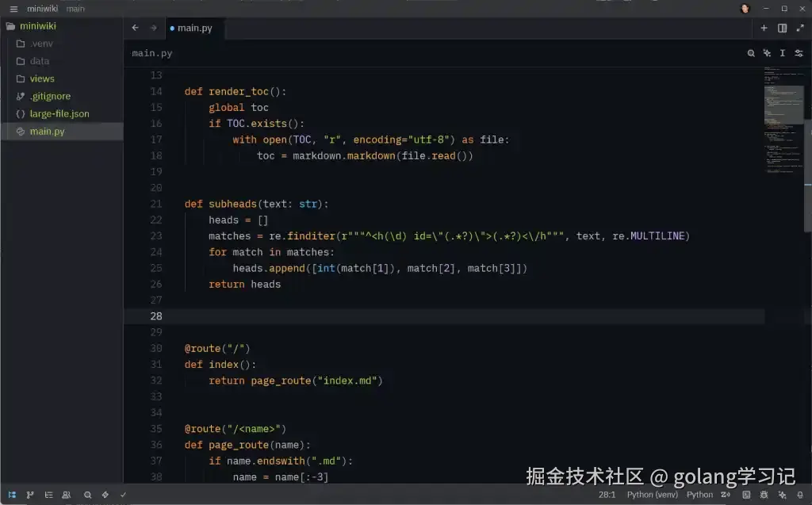Image resolution: width=812 pixels, height=505 pixels.
Task: Toggle the terminal panel
Action: click(746, 495)
